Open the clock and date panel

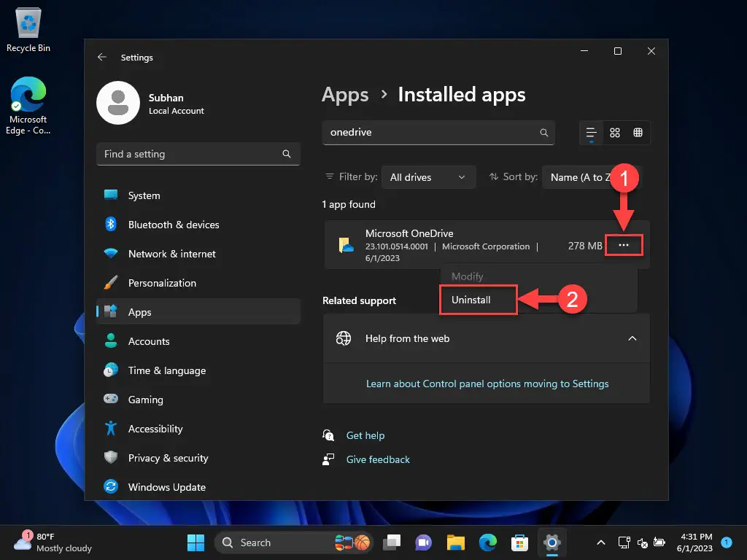click(x=694, y=542)
